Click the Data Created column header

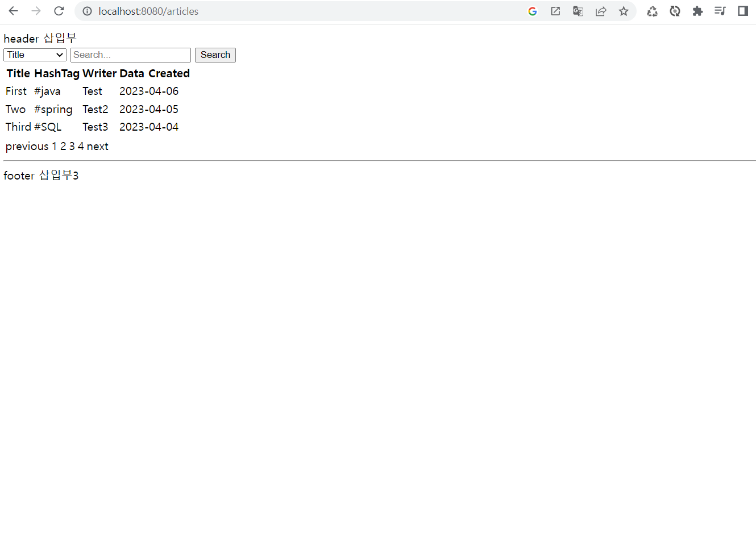[x=155, y=73]
